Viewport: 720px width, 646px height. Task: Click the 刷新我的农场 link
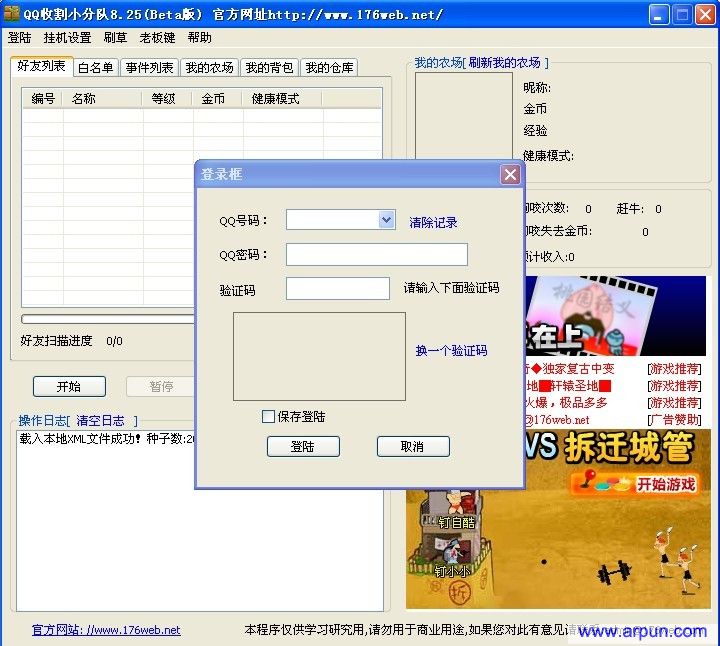504,63
